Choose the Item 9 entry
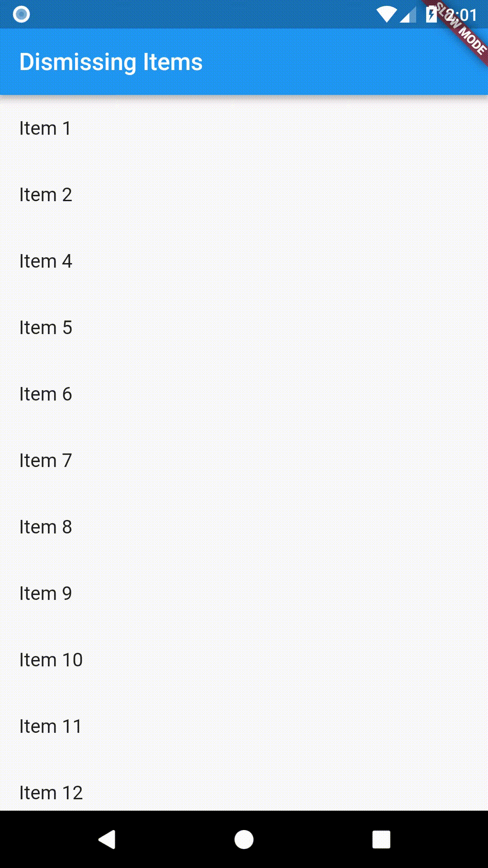 46,594
